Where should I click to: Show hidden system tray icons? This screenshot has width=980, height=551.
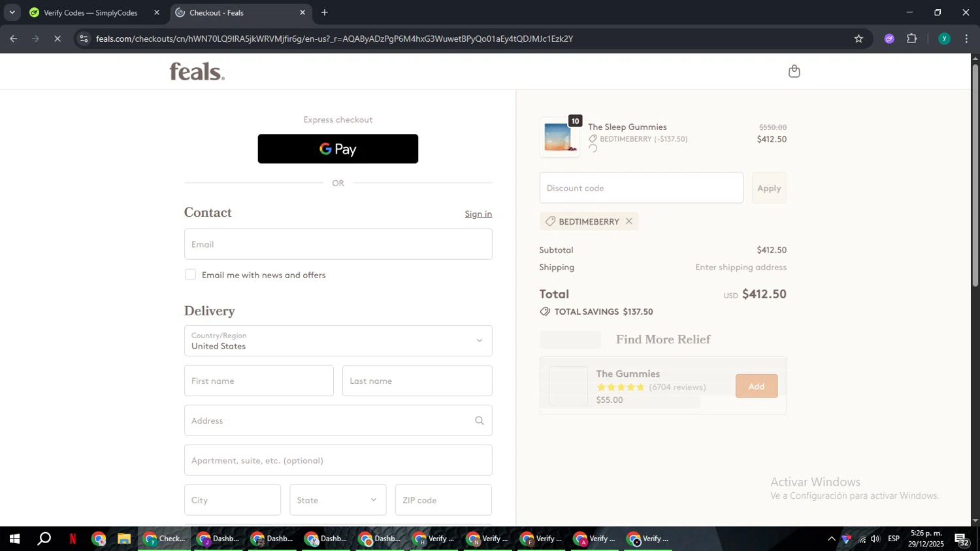point(831,539)
